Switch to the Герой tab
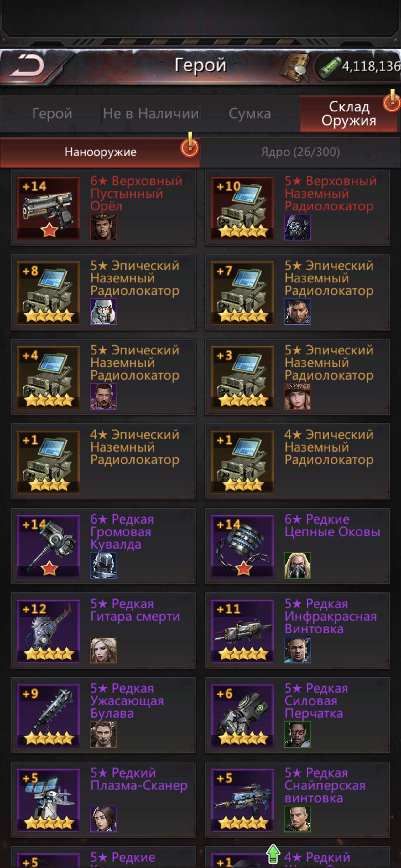This screenshot has height=868, width=401. 52,114
